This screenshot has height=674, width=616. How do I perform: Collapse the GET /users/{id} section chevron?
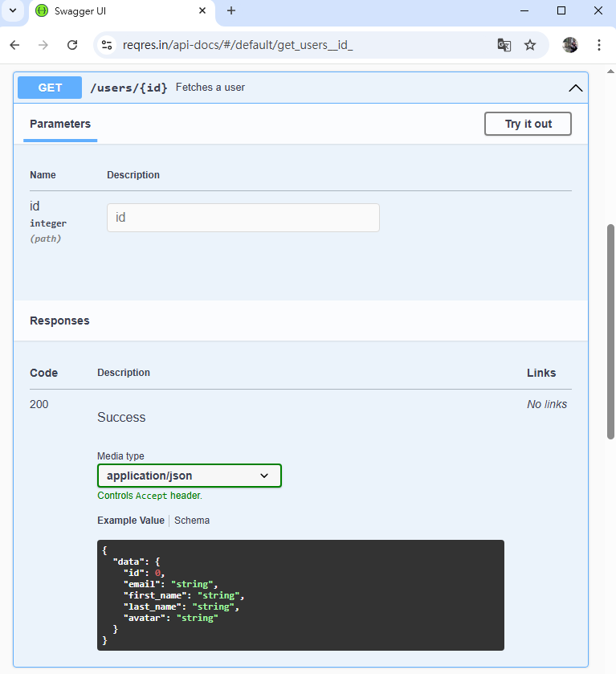(x=575, y=88)
